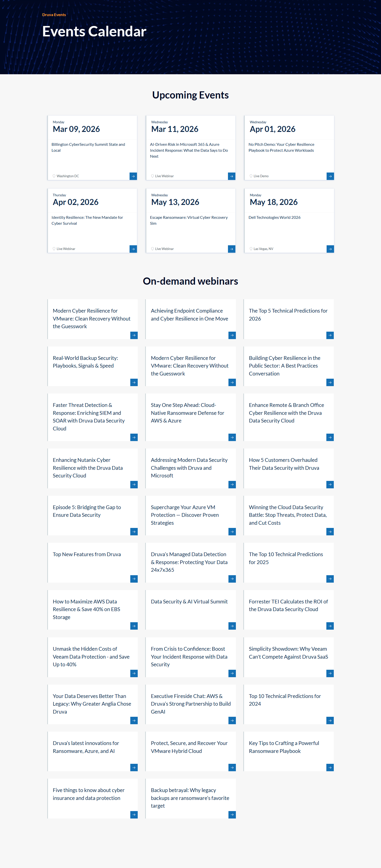Open Dell Technologies World 2026 title
Screen dimensions: 381x868
[274, 217]
